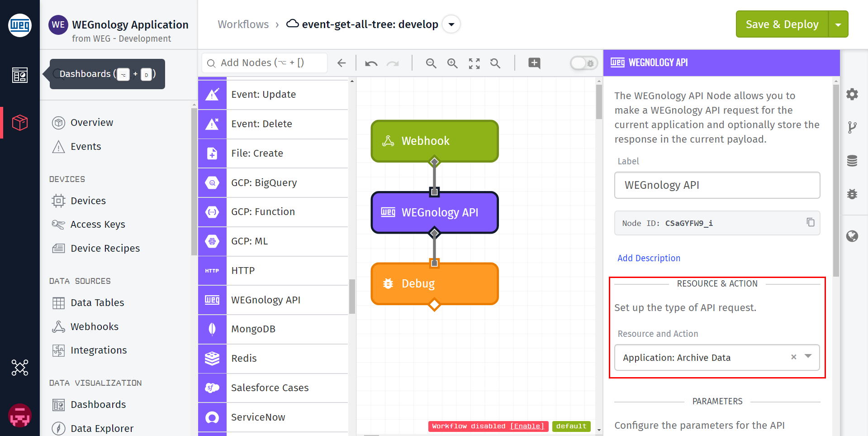Open the dashboards icon in left rail
Image resolution: width=868 pixels, height=436 pixels.
pyautogui.click(x=20, y=75)
